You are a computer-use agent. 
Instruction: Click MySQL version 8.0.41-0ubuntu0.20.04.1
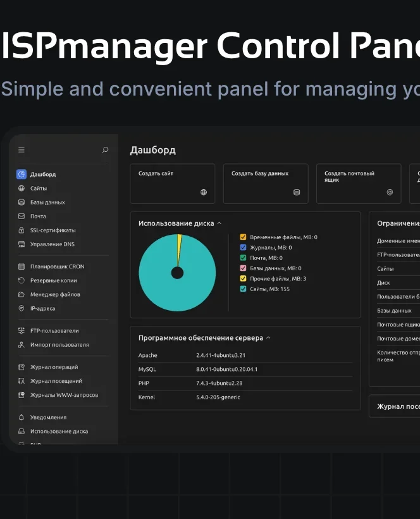(226, 369)
